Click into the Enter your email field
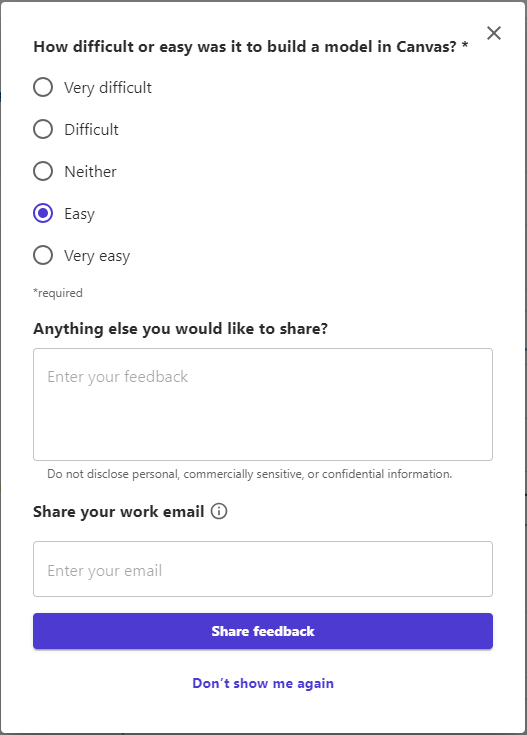 pos(263,569)
